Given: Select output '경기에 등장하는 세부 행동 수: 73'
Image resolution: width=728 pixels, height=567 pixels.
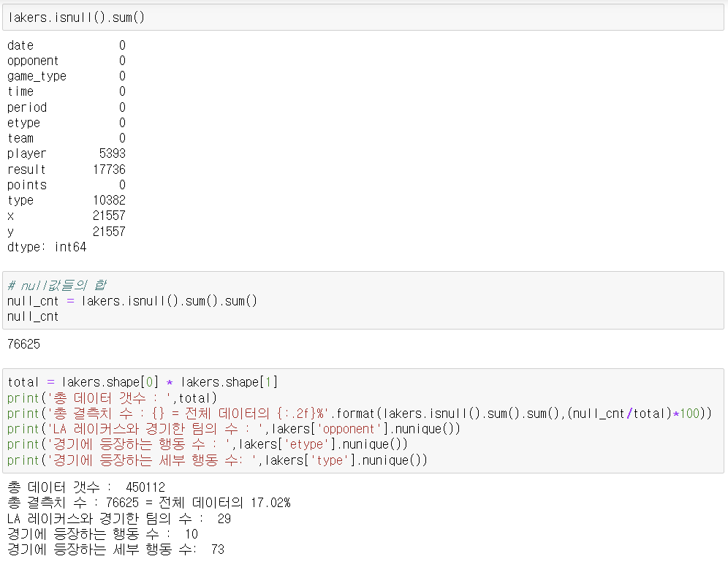Looking at the screenshot, I should click(x=116, y=549).
